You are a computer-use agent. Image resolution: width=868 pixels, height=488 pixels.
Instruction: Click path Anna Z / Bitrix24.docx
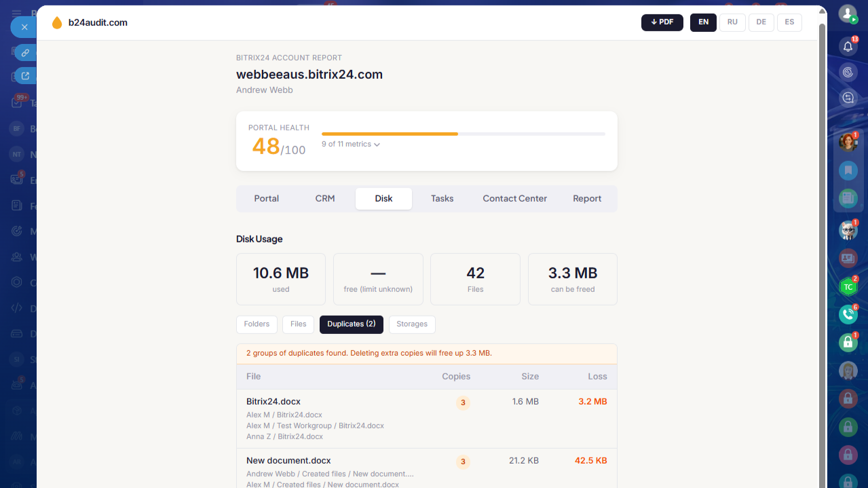pyautogui.click(x=284, y=436)
